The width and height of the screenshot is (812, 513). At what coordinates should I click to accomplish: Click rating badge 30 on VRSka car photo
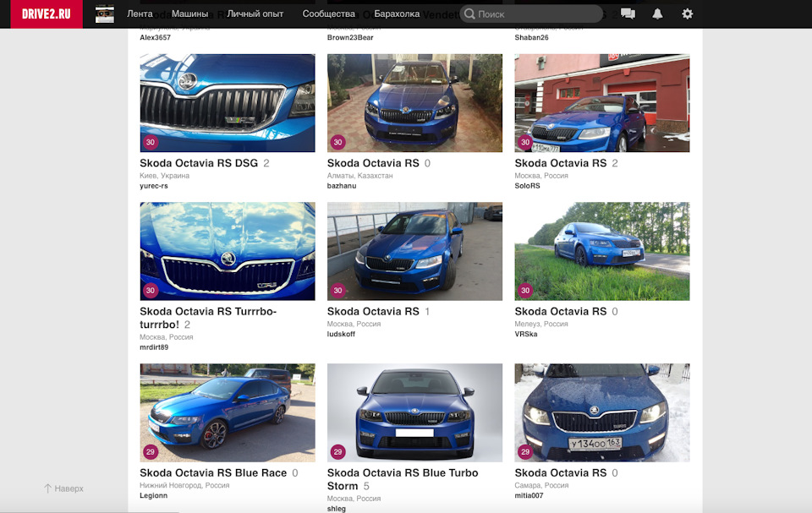point(525,291)
